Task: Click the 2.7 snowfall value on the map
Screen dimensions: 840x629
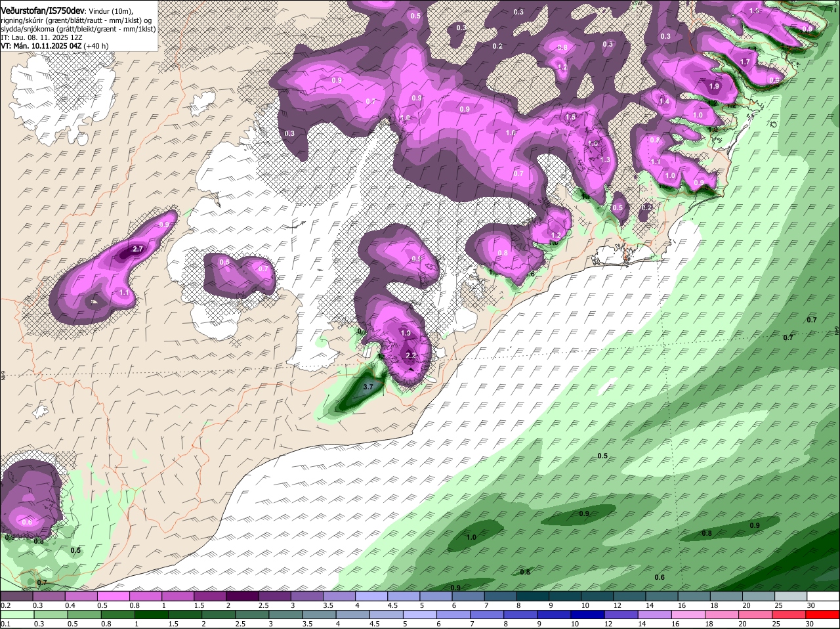Action: pos(138,249)
